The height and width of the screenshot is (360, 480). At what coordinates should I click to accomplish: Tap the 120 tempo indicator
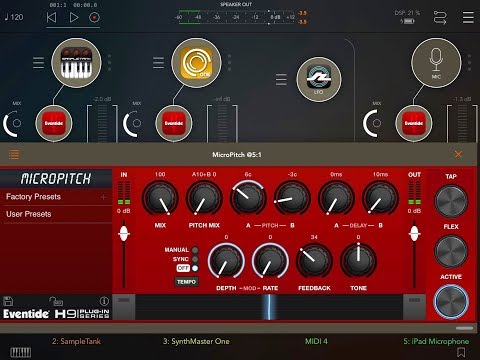tap(14, 17)
